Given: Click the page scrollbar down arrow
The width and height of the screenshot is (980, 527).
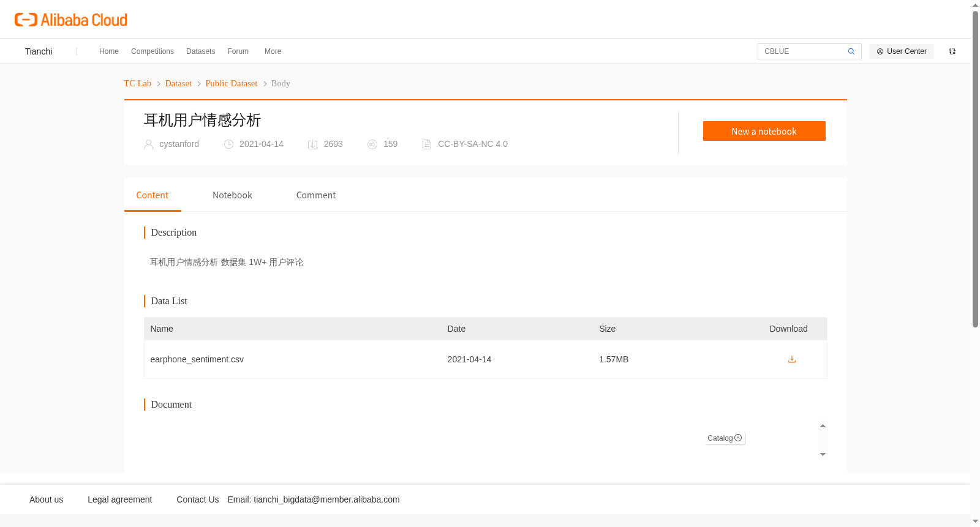Looking at the screenshot, I should pos(975,521).
